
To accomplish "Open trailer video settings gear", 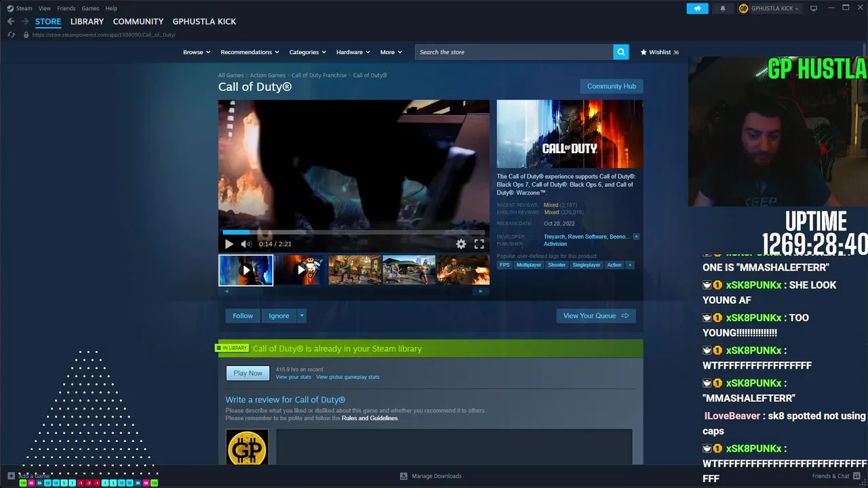I will coord(461,244).
